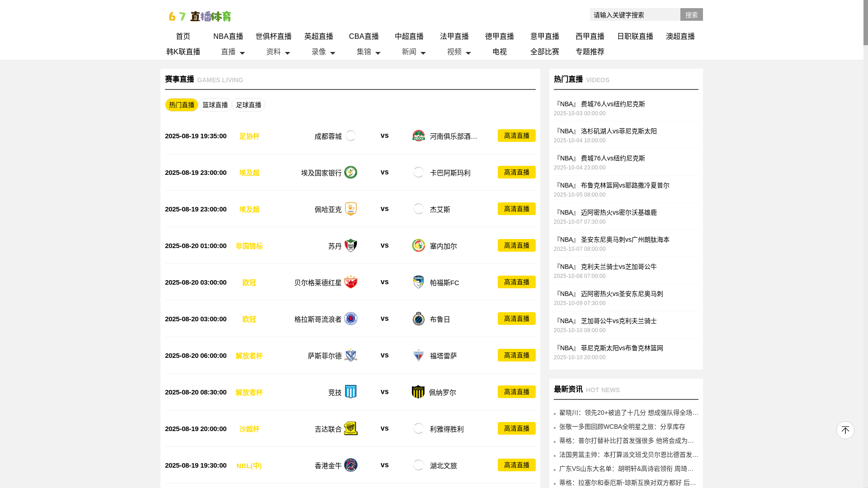Image resolution: width=868 pixels, height=488 pixels.
Task: Click 利雅得胜利 loading logo placeholder
Action: pos(419,428)
